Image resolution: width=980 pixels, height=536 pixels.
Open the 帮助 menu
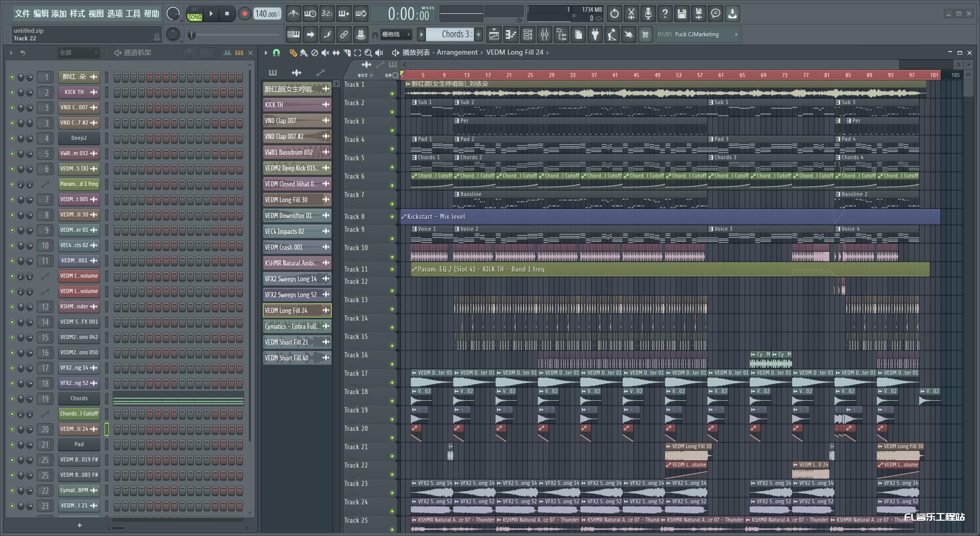pyautogui.click(x=152, y=14)
